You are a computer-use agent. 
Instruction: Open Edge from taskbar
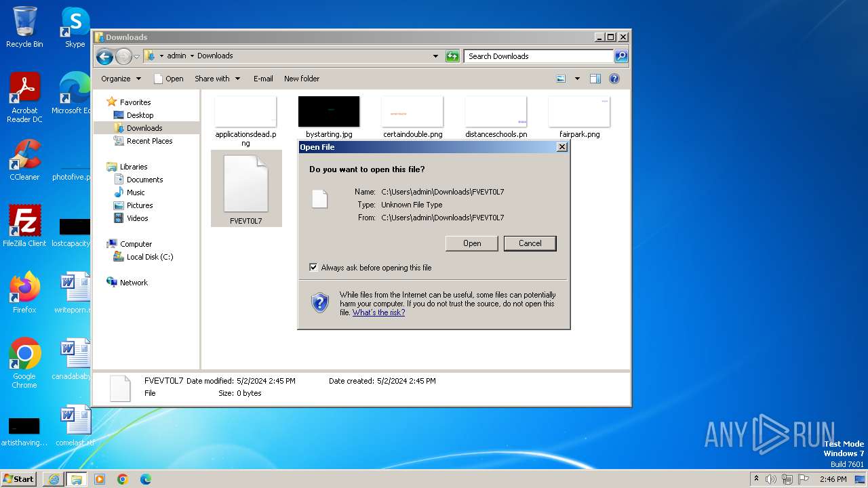pos(145,479)
